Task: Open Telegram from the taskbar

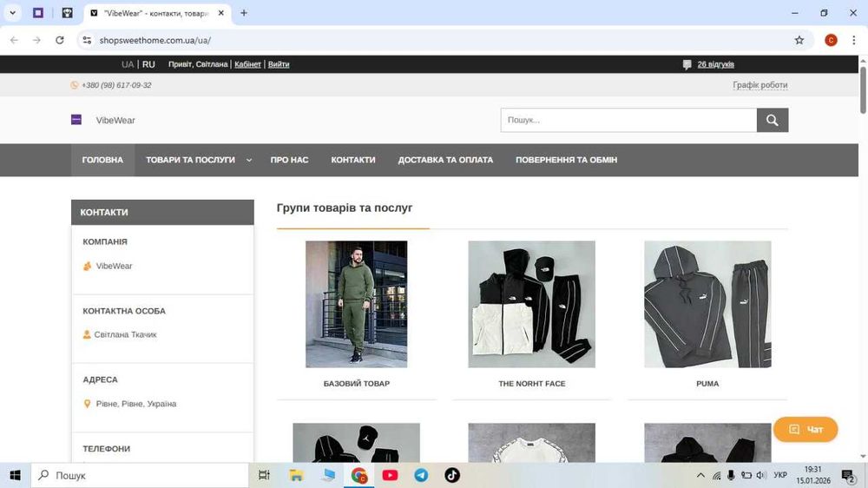Action: click(421, 475)
